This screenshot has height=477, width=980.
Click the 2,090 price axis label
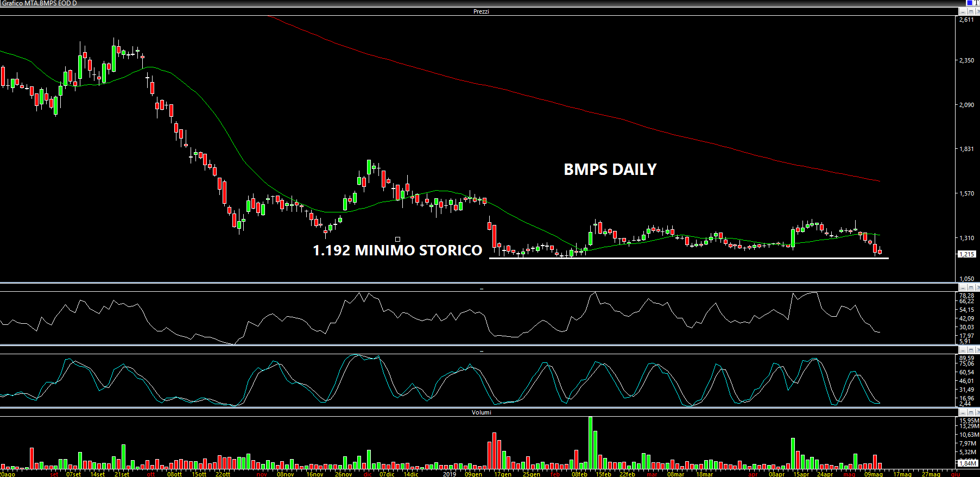(966, 105)
